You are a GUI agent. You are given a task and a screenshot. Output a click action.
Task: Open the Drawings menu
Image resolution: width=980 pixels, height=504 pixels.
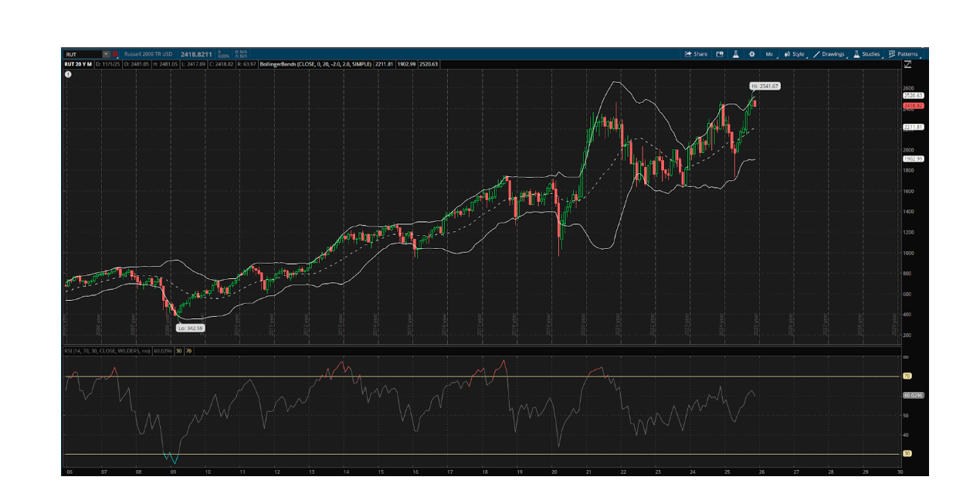829,54
